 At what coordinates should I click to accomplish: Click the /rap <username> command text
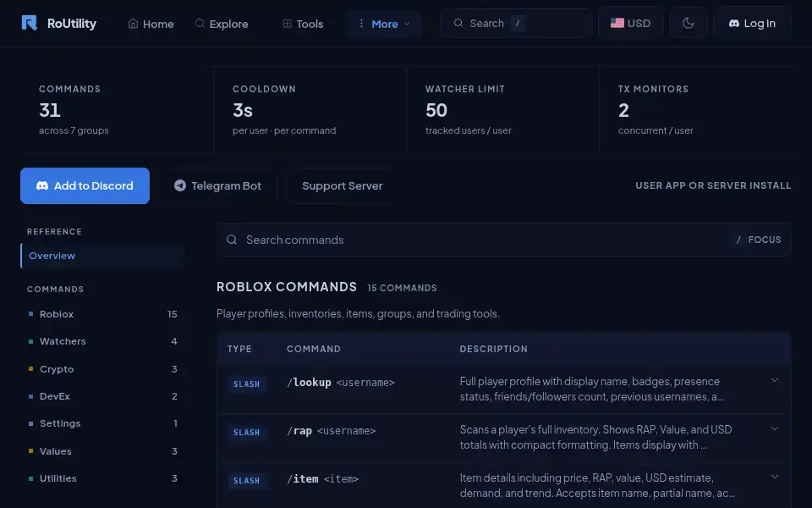(332, 431)
